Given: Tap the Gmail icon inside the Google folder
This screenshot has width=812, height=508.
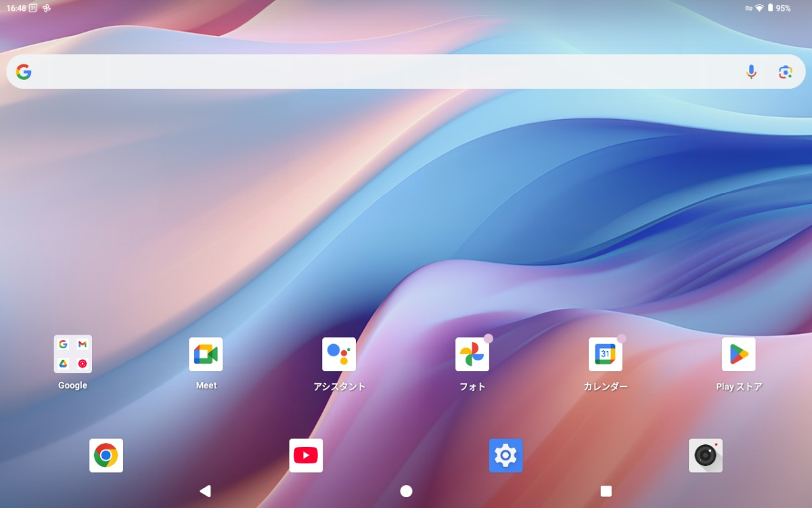Looking at the screenshot, I should tap(81, 345).
